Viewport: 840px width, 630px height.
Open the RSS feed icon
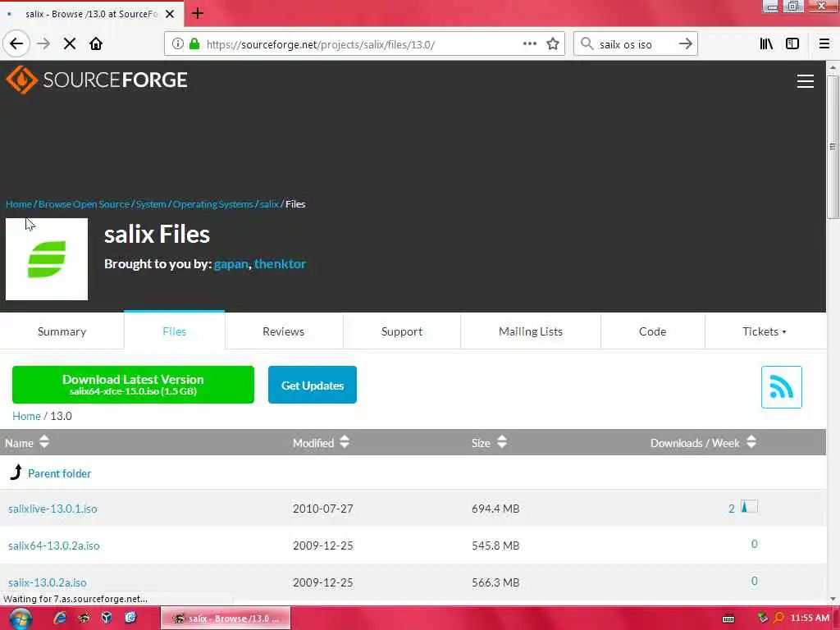point(781,387)
